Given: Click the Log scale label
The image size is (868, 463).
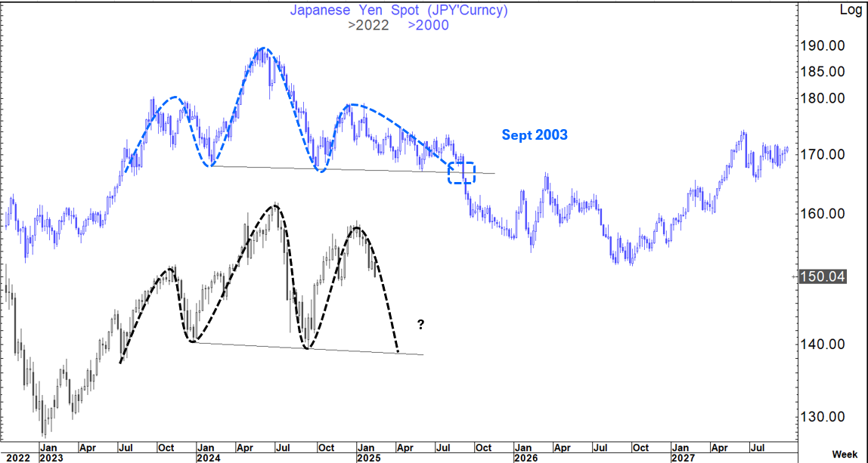Looking at the screenshot, I should point(851,10).
